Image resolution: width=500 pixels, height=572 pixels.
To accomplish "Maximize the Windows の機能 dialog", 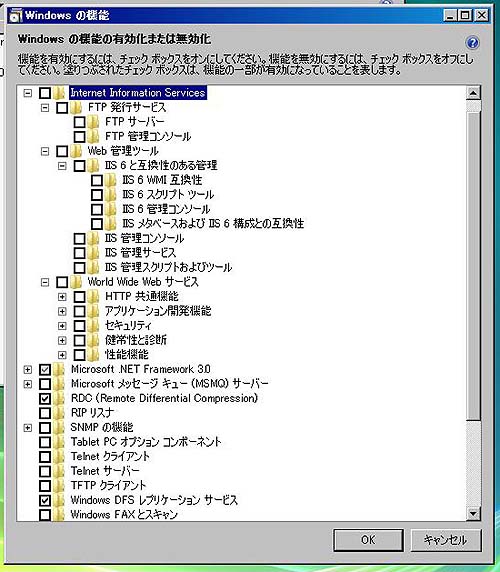I will (x=465, y=16).
